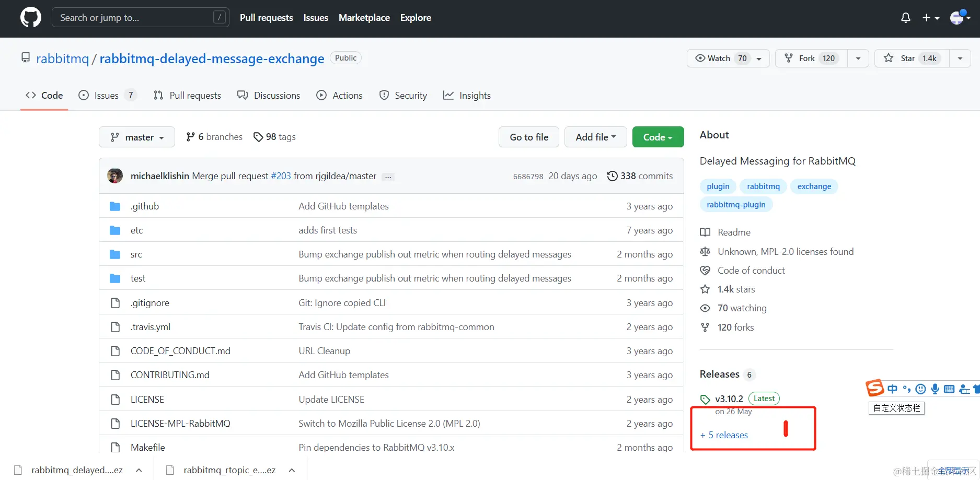
Task: Open the MPL-2.0 licenses found link
Action: point(777,252)
